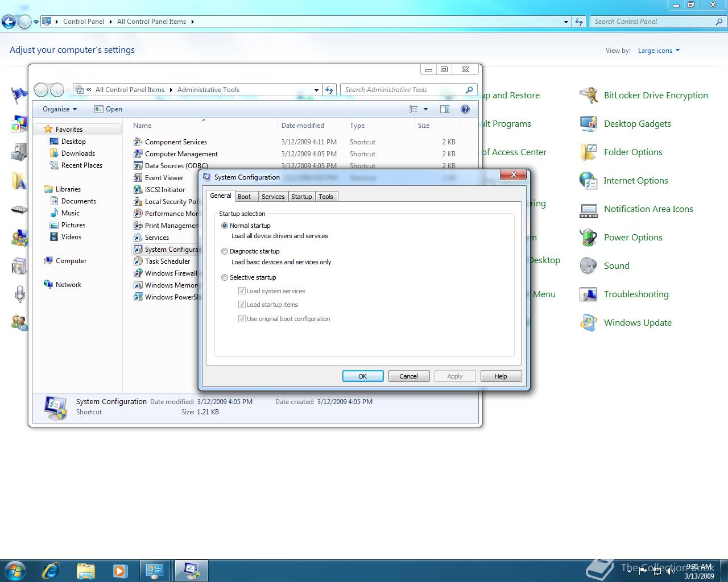This screenshot has width=728, height=582.
Task: Open Internet Explorer from the taskbar
Action: [51, 570]
